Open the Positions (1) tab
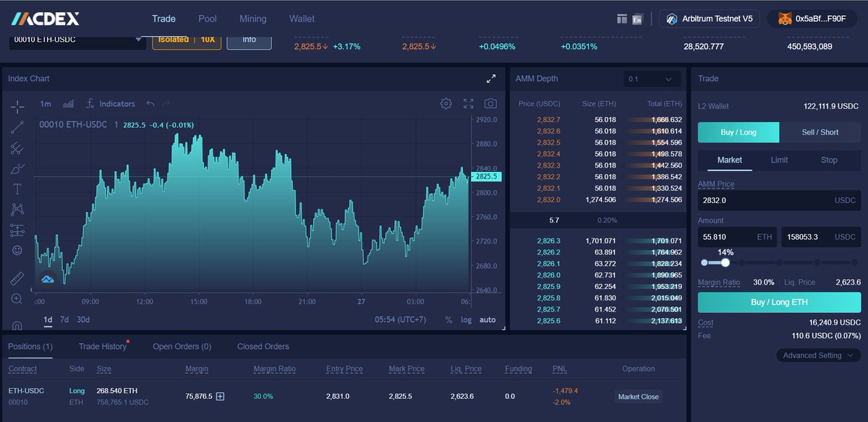The width and height of the screenshot is (868, 422). (x=30, y=346)
